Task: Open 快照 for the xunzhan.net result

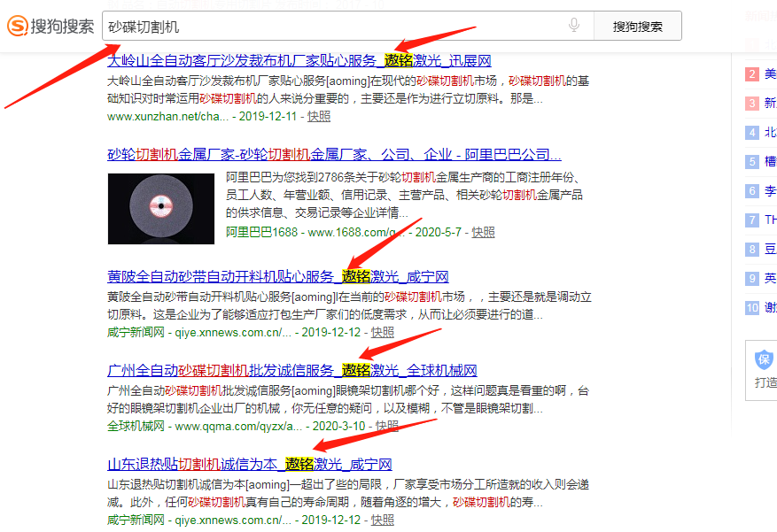Action: 319,116
